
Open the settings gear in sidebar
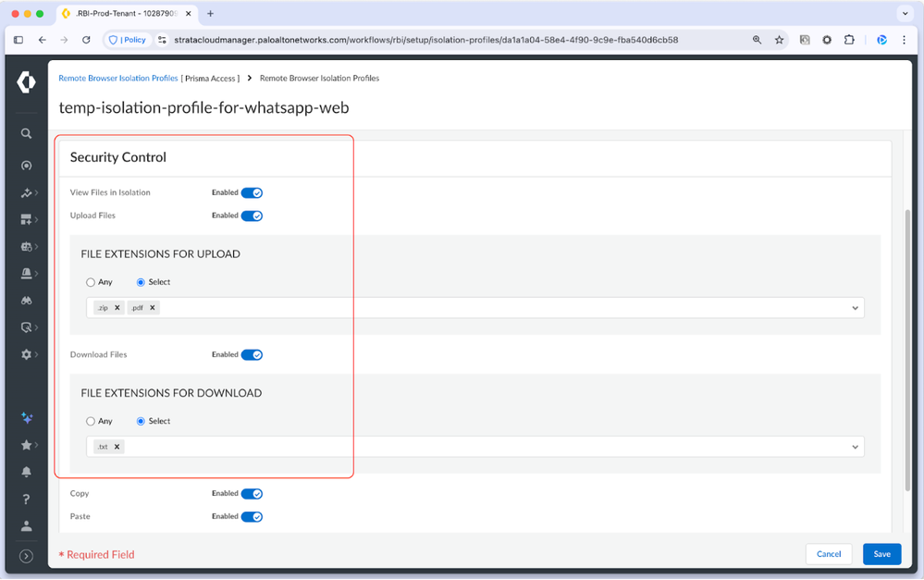coord(26,355)
